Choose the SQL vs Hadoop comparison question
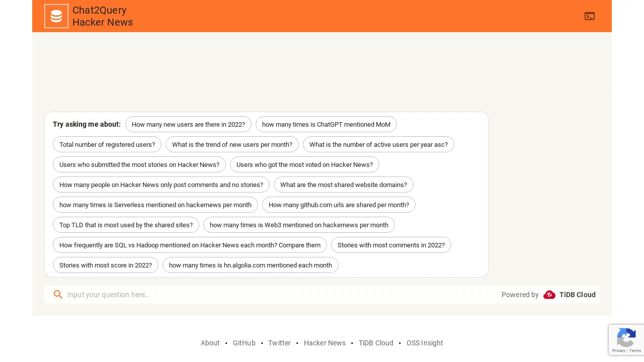 pos(190,245)
